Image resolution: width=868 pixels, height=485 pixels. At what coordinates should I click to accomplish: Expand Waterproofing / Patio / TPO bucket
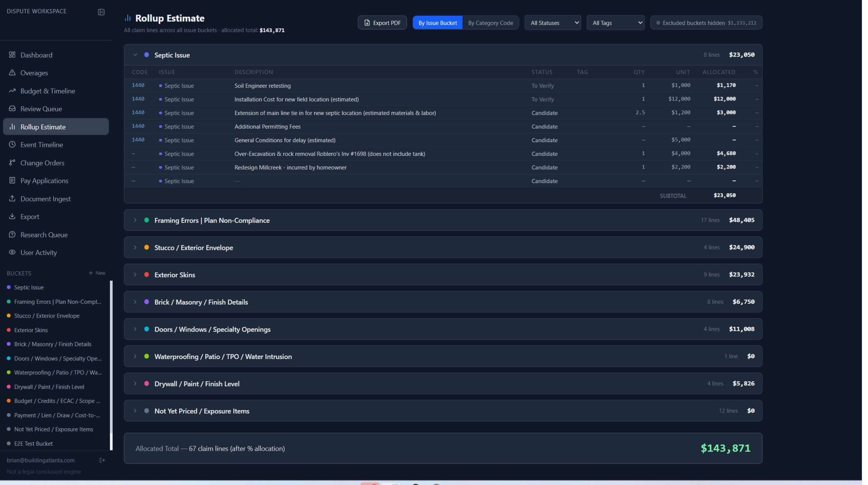click(135, 356)
